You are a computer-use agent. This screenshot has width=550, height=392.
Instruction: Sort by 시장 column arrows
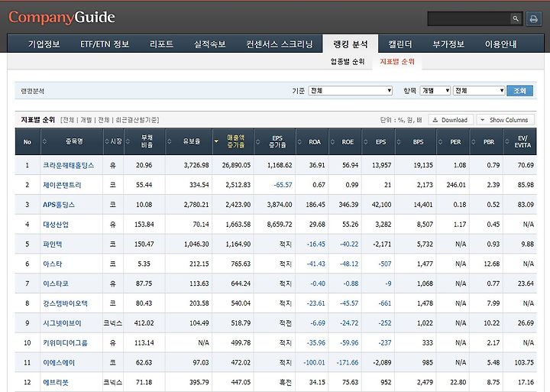[x=107, y=142]
